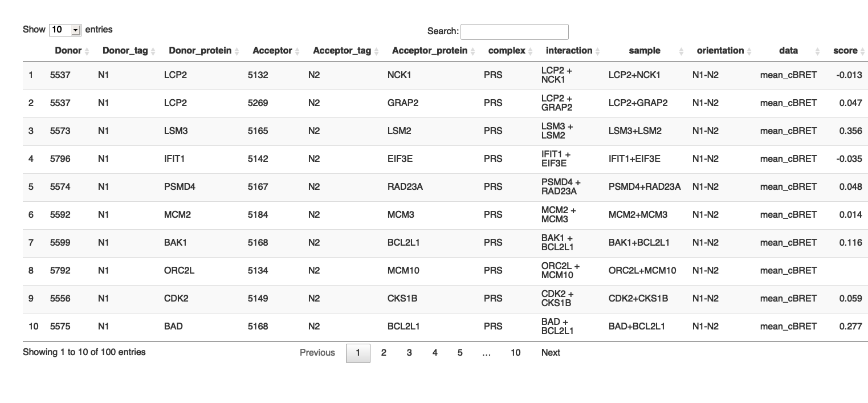
Task: Sort table by Donor column icon
Action: (87, 51)
